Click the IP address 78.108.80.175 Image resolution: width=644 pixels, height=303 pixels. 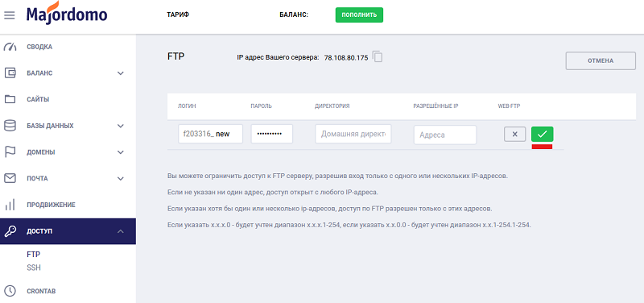[346, 58]
